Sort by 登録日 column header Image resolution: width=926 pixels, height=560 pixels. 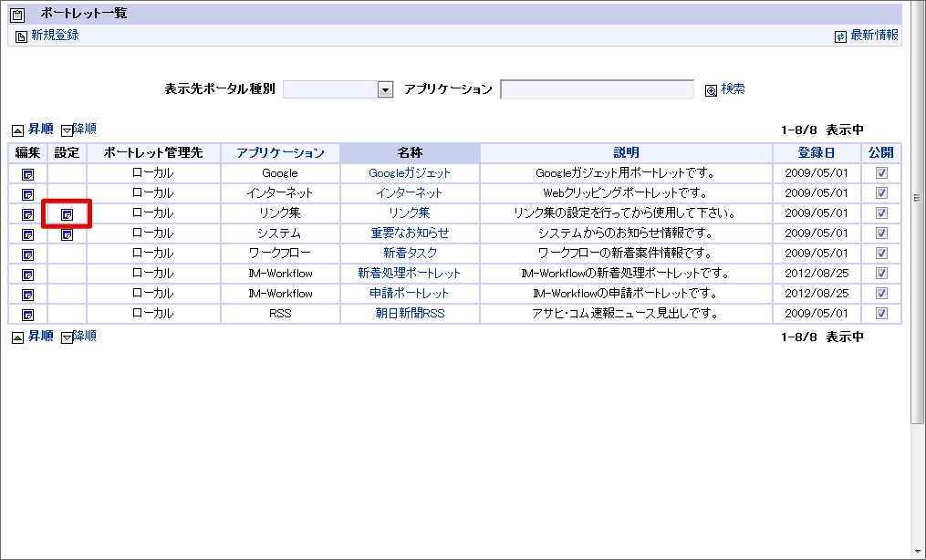click(817, 153)
